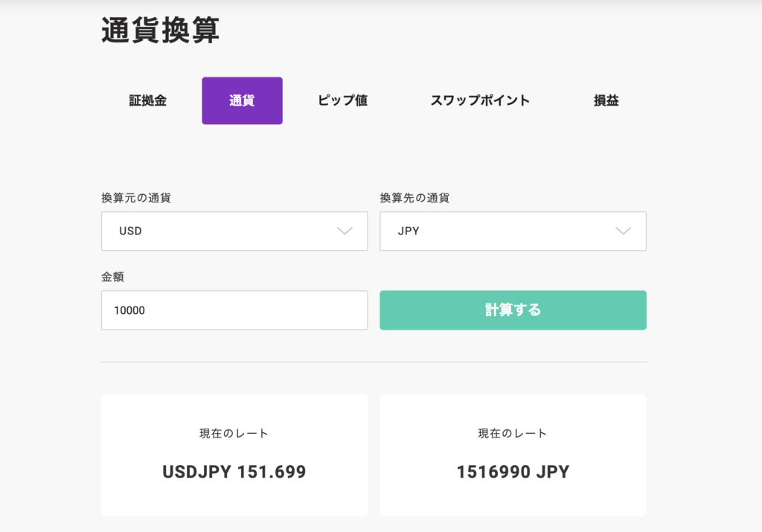Click the chevron arrow in USD box
The height and width of the screenshot is (532, 762).
(345, 231)
